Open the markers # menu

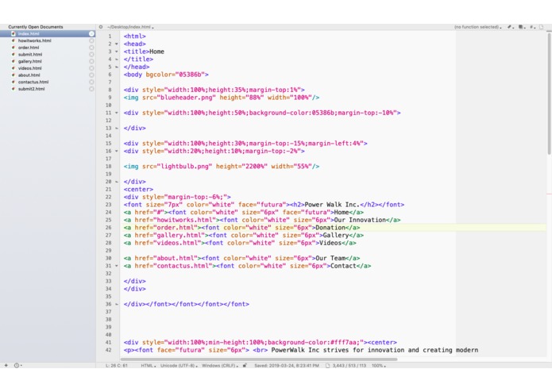click(x=532, y=27)
